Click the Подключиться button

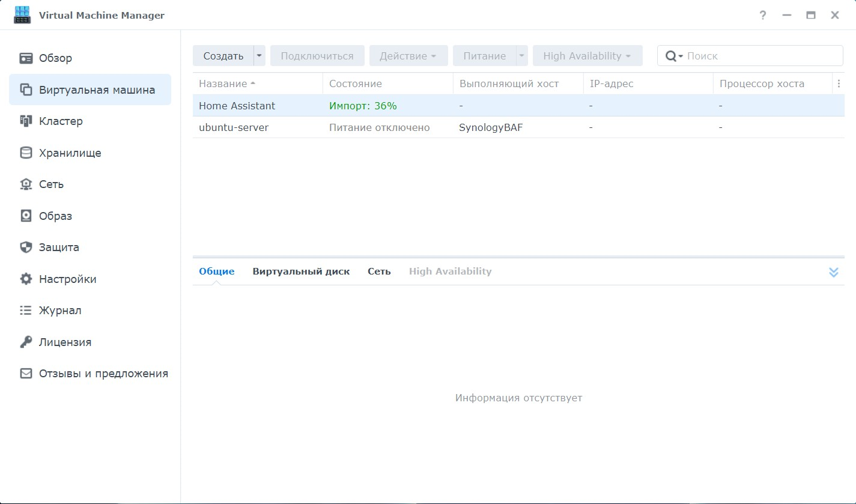pyautogui.click(x=317, y=56)
